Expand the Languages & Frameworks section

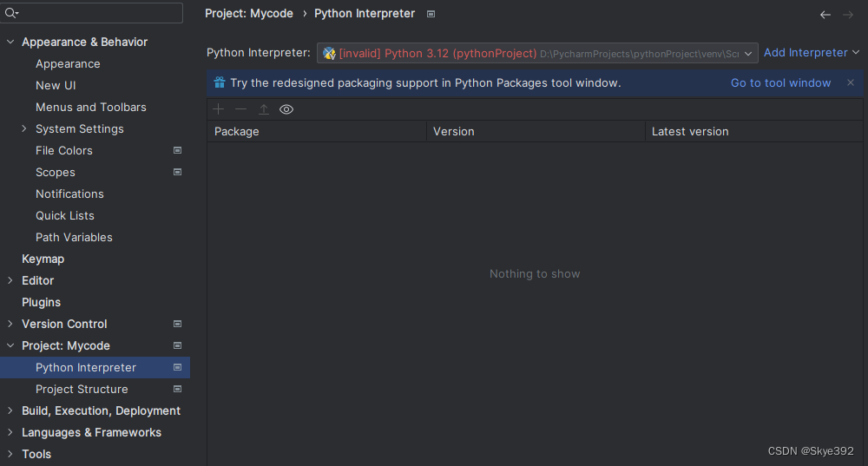tap(10, 432)
